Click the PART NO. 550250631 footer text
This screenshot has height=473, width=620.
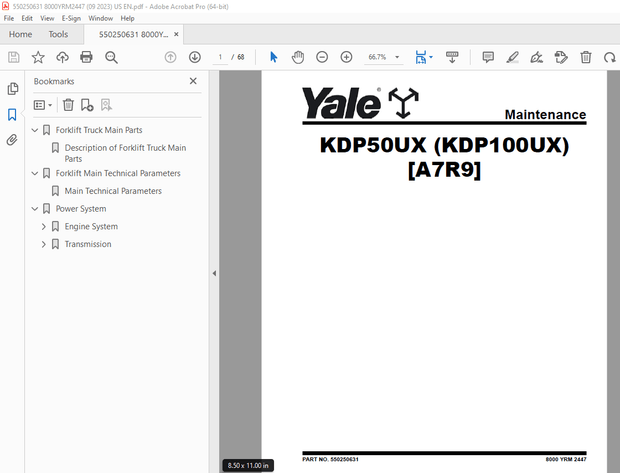[x=330, y=459]
